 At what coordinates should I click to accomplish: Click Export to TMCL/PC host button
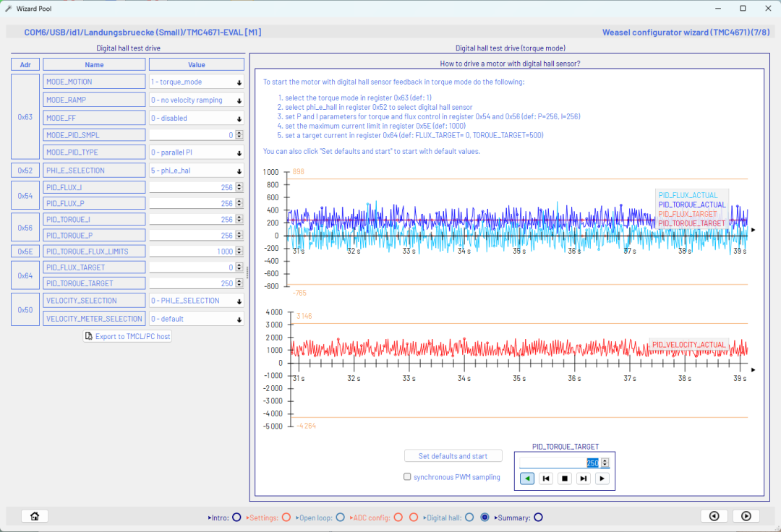click(127, 336)
